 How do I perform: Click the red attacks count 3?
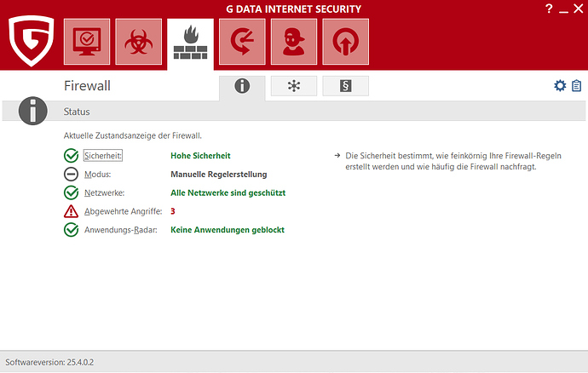click(x=173, y=211)
